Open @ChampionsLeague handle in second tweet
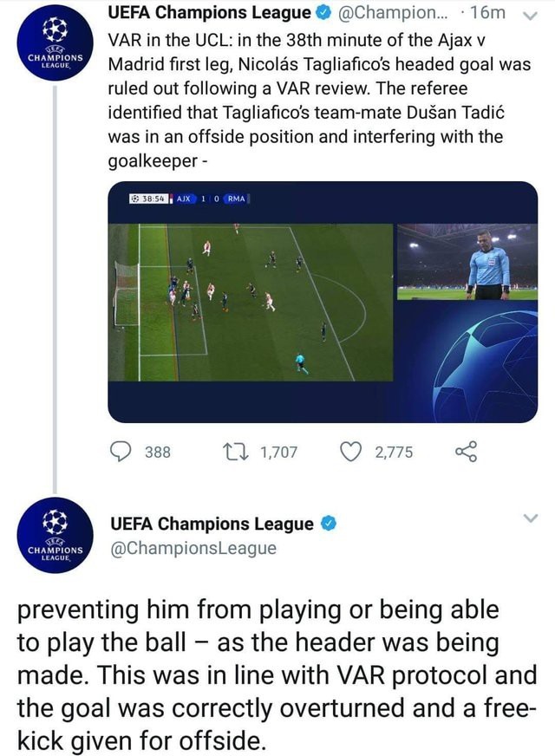The width and height of the screenshot is (555, 756). (x=193, y=548)
